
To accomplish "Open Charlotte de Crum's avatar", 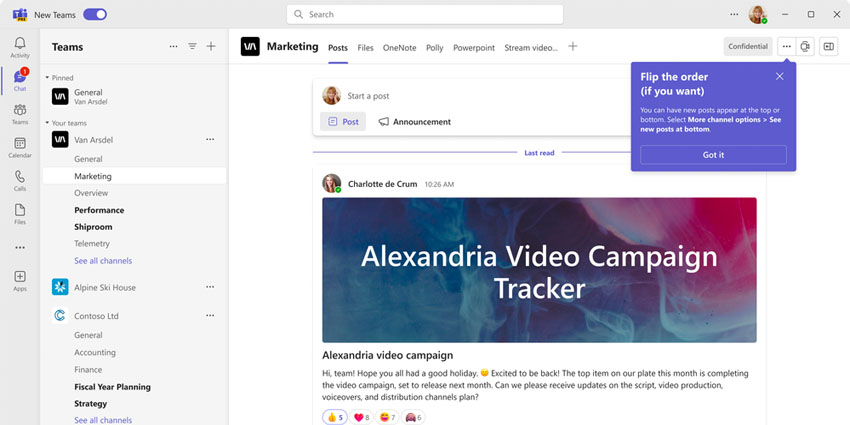I will point(332,183).
